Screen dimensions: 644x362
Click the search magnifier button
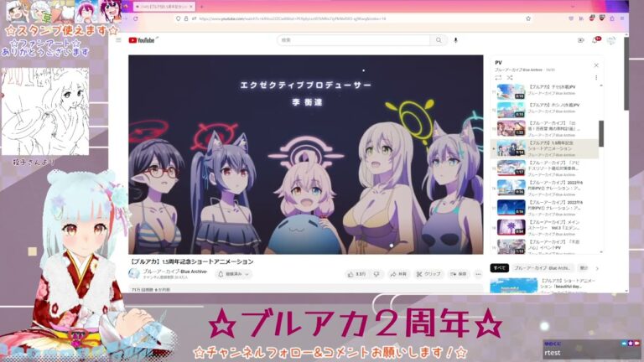(x=439, y=40)
